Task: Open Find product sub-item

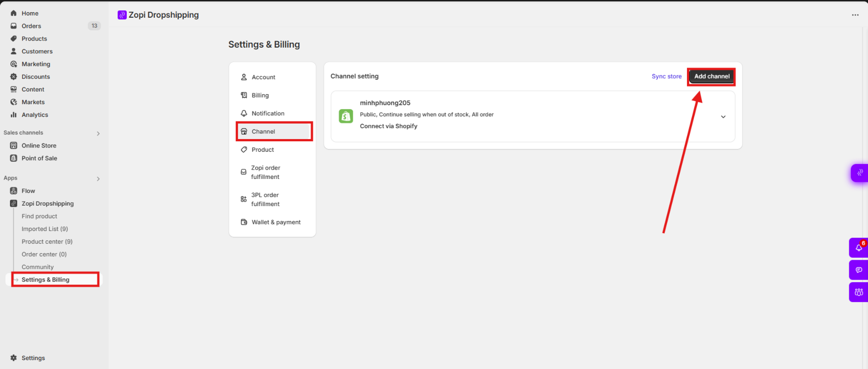Action: [39, 216]
